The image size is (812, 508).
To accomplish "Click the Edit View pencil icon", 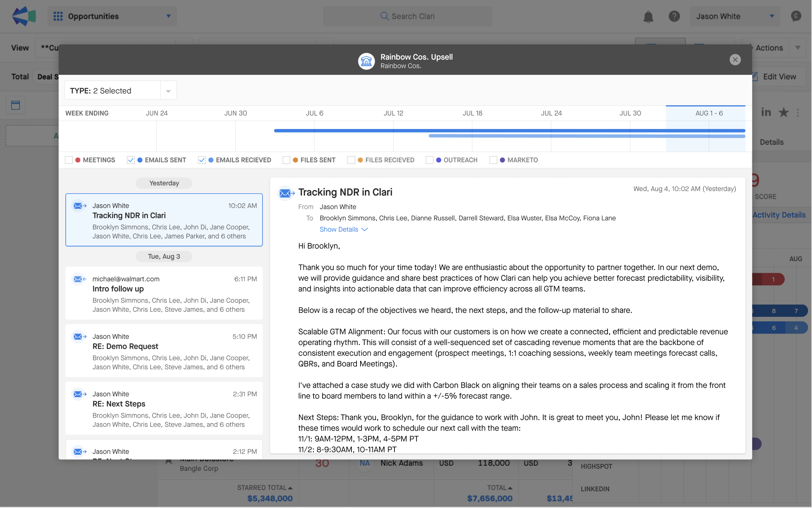I will click(x=755, y=77).
